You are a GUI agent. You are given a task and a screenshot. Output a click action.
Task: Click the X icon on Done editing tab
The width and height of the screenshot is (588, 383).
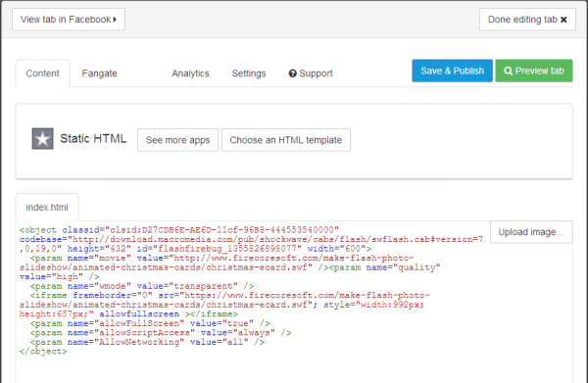click(563, 20)
